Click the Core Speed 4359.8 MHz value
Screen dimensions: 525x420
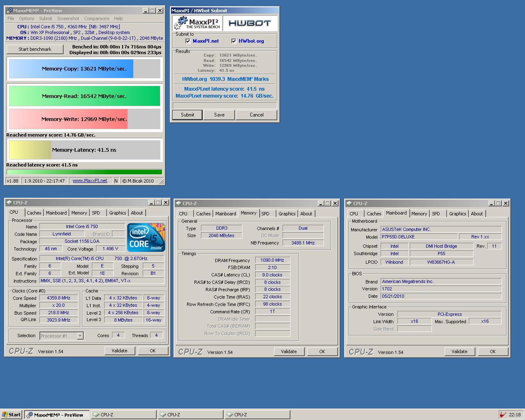[59, 298]
